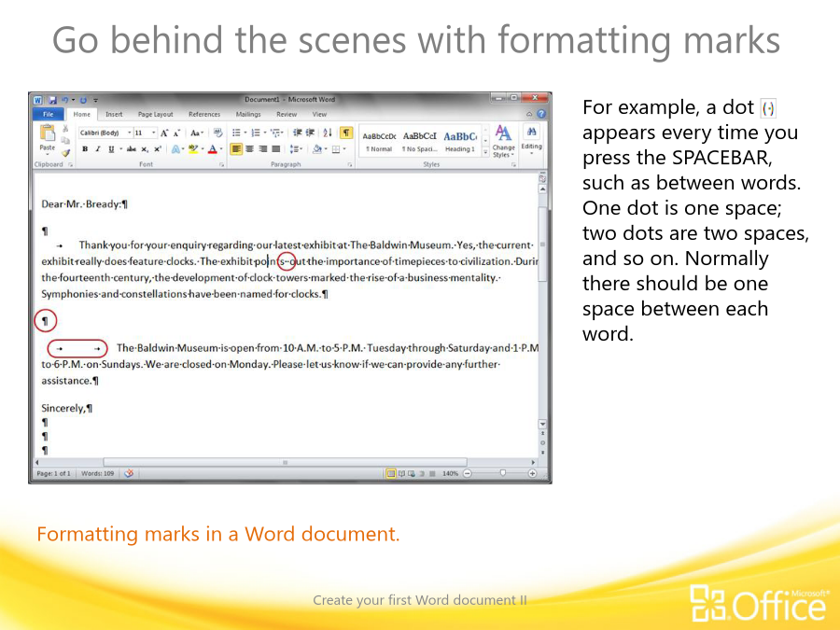Apply strikethrough formatting

pyautogui.click(x=132, y=149)
